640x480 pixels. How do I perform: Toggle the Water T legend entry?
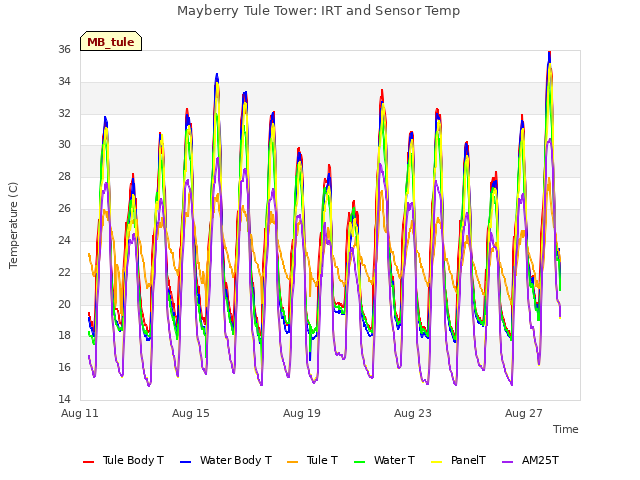tap(384, 460)
